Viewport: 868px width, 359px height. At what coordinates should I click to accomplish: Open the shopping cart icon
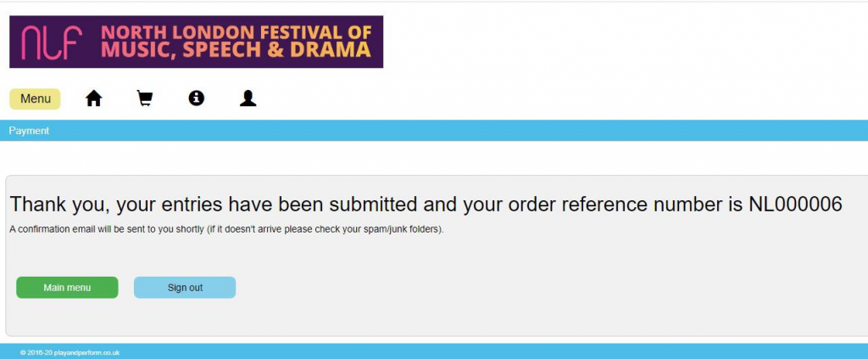click(144, 98)
